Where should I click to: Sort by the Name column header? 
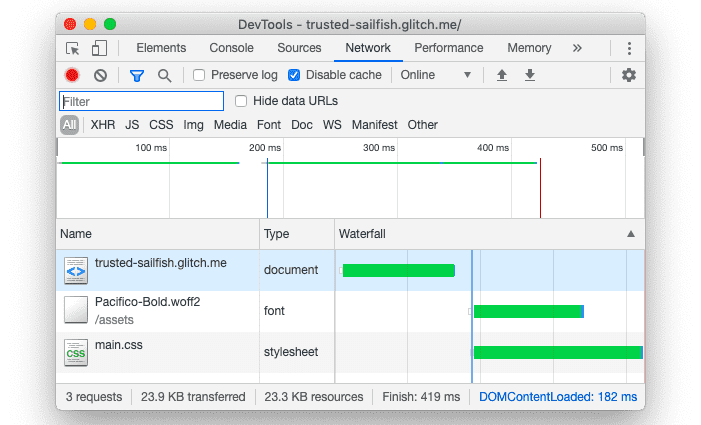pos(158,234)
